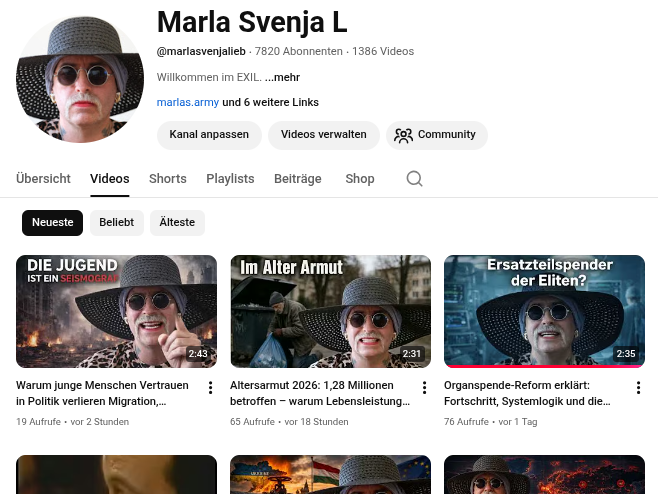Select the Videos tab
658x494 pixels.
point(110,179)
